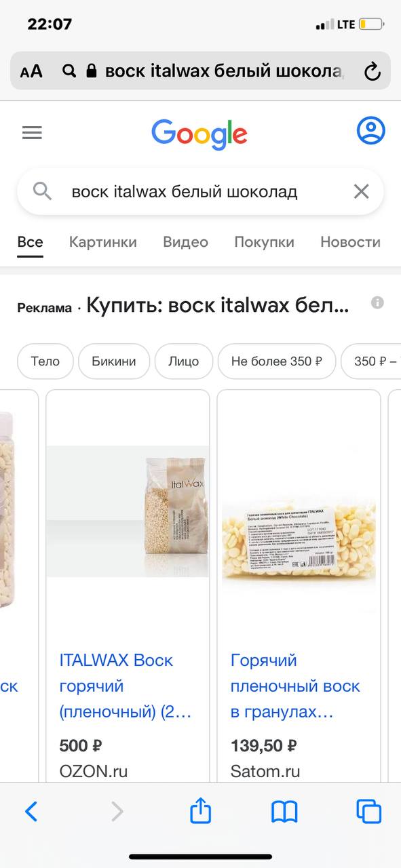The image size is (401, 868).
Task: Show open Safari tabs
Action: point(369,811)
